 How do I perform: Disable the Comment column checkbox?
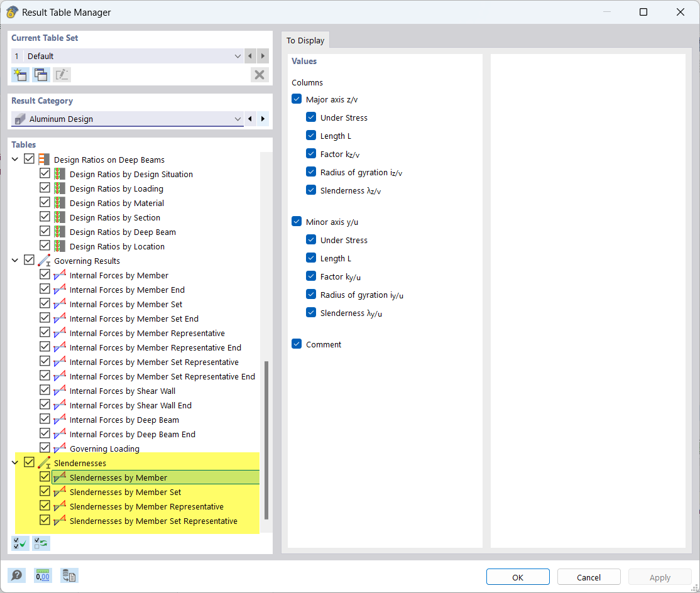coord(297,344)
